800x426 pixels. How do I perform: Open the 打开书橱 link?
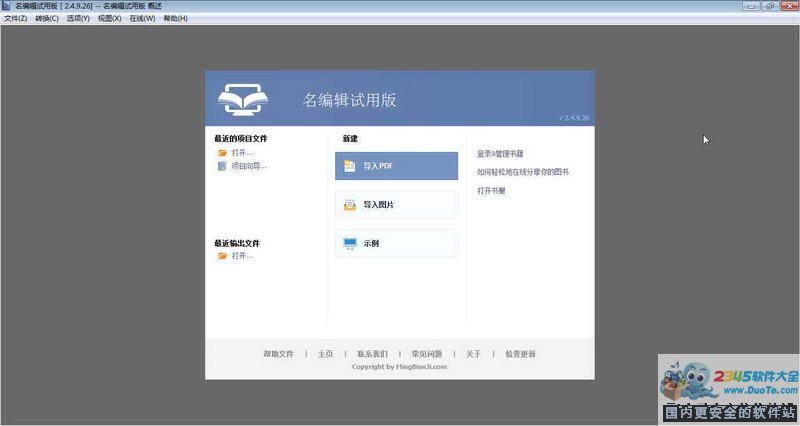click(491, 190)
